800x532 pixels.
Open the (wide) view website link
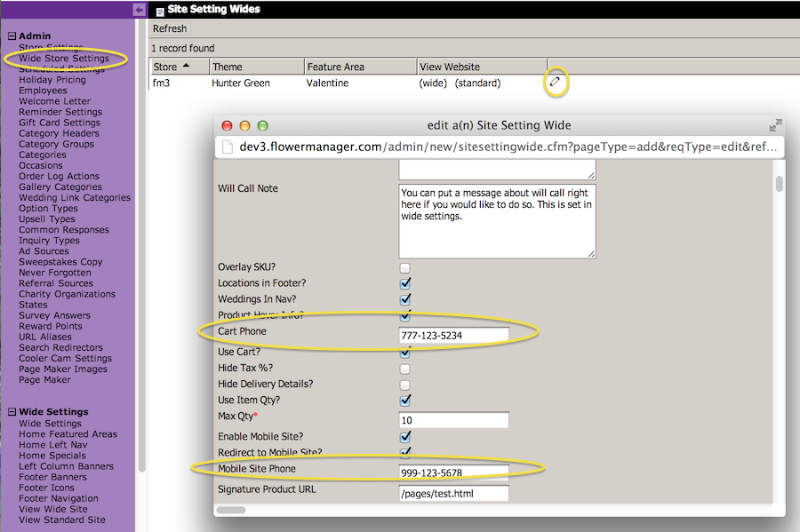coord(434,83)
